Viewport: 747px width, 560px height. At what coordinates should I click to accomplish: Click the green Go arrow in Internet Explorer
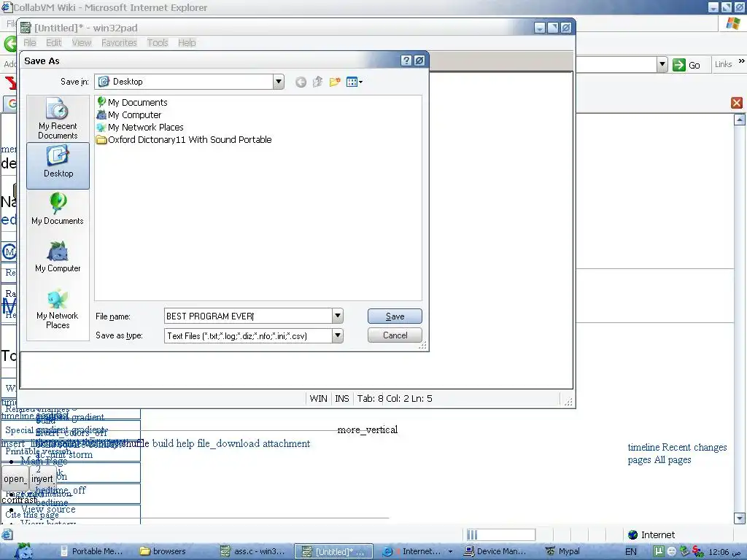(x=679, y=65)
